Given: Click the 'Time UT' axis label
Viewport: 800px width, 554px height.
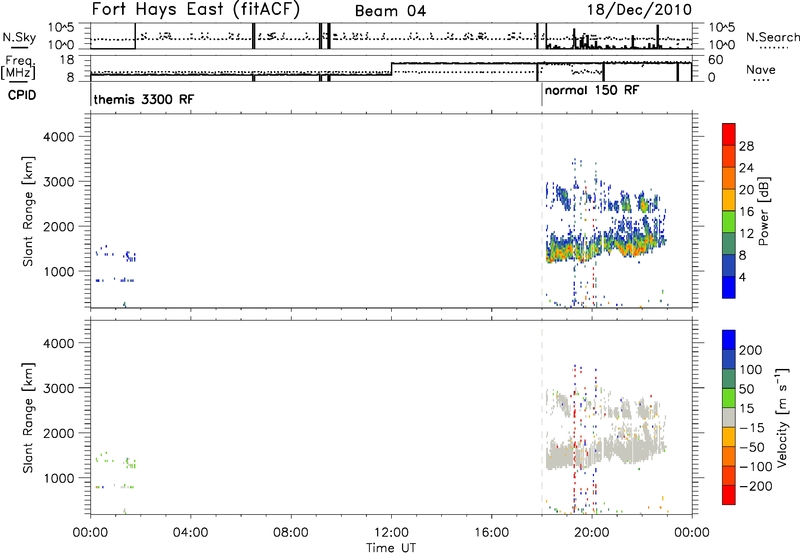Looking at the screenshot, I should point(391,548).
